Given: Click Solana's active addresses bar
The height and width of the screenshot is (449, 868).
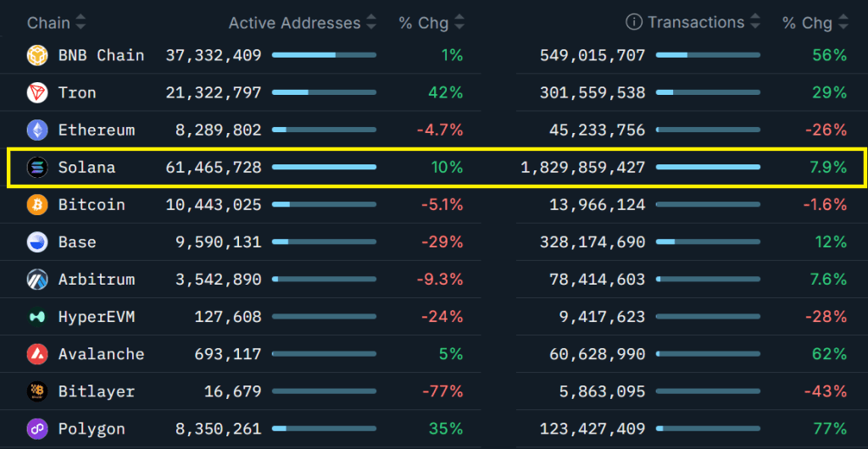Looking at the screenshot, I should (x=324, y=168).
